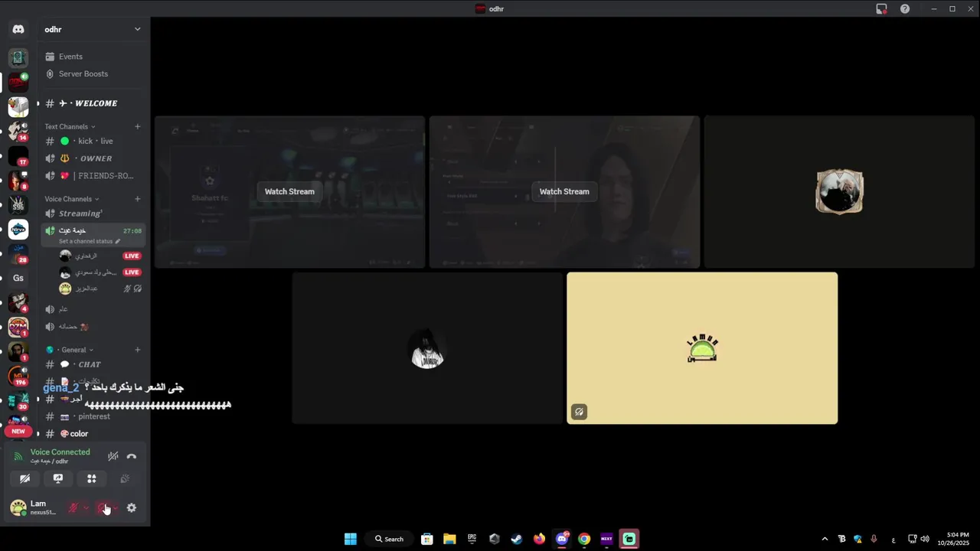Open Discord taskbar icon
Screen dimensions: 980x551
(562, 539)
